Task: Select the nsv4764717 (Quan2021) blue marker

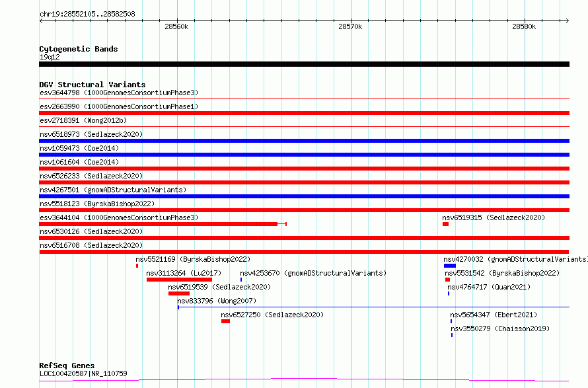Action: [449, 293]
